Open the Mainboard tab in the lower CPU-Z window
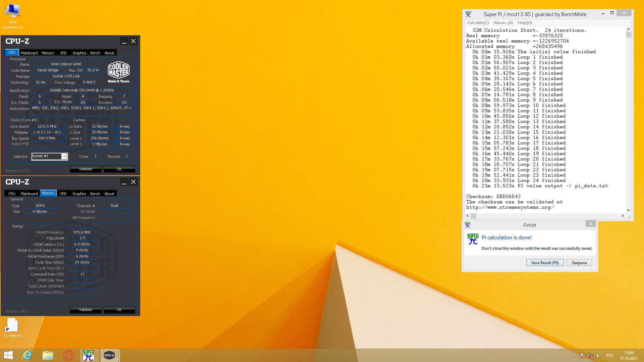Viewport: 644px width, 362px height. tap(29, 194)
